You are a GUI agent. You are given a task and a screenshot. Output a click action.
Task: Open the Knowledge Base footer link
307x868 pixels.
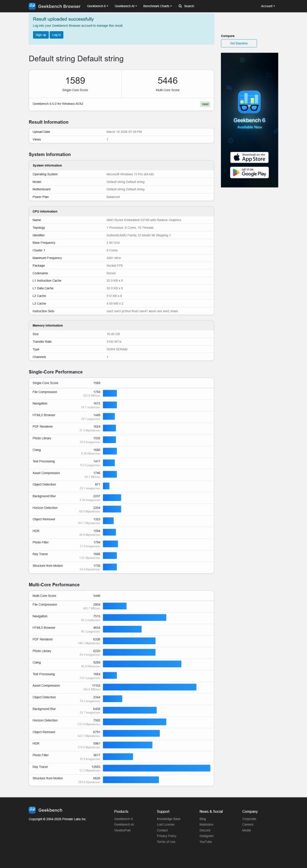point(168,819)
